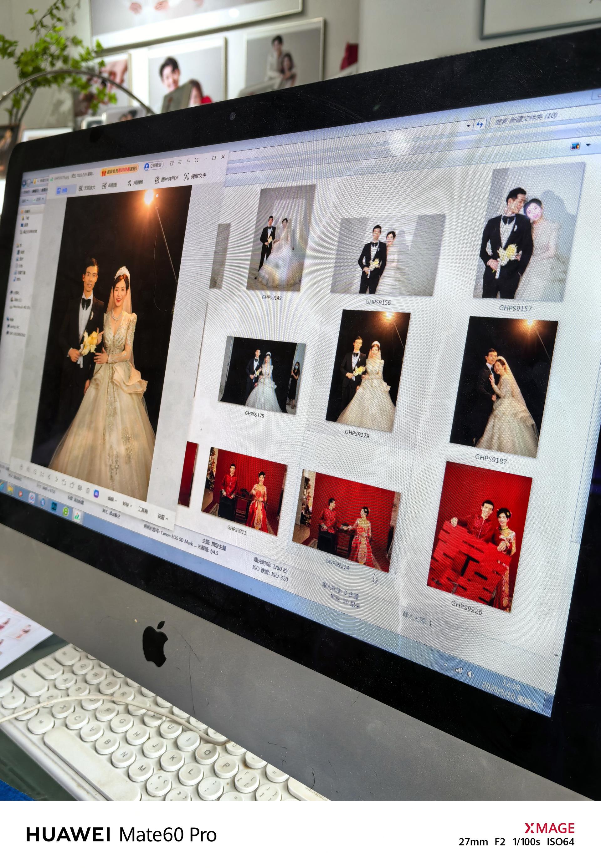
Task: Rotate the image clockwise
Action: 72,485
